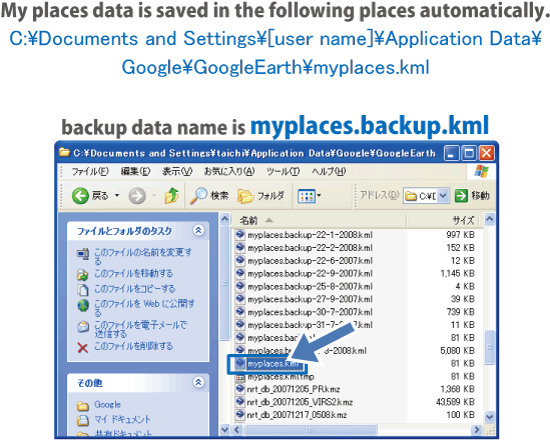Click icon of myplaces.backup-22-1-2008.kml
This screenshot has height=440, width=550.
240,234
